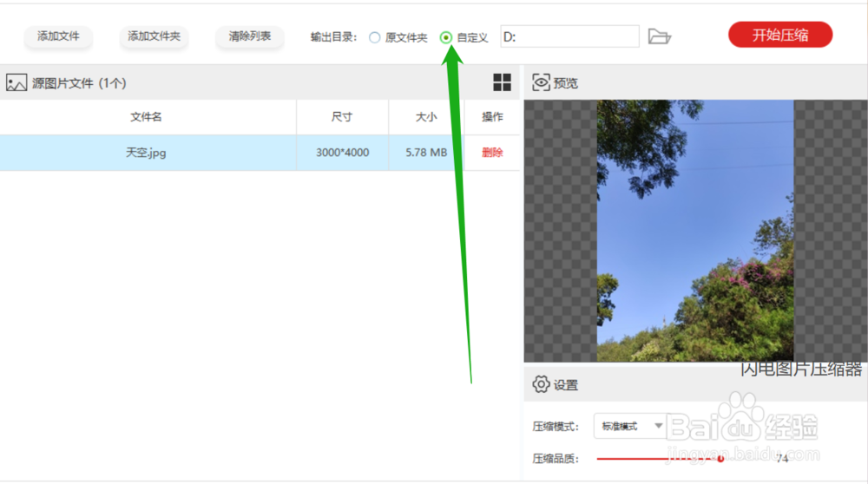This screenshot has height=484, width=868.
Task: Click the 添加文件 button
Action: [x=58, y=36]
